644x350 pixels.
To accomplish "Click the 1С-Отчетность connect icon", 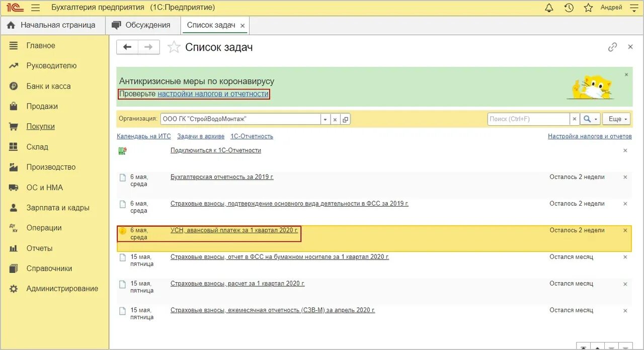I will tap(122, 151).
